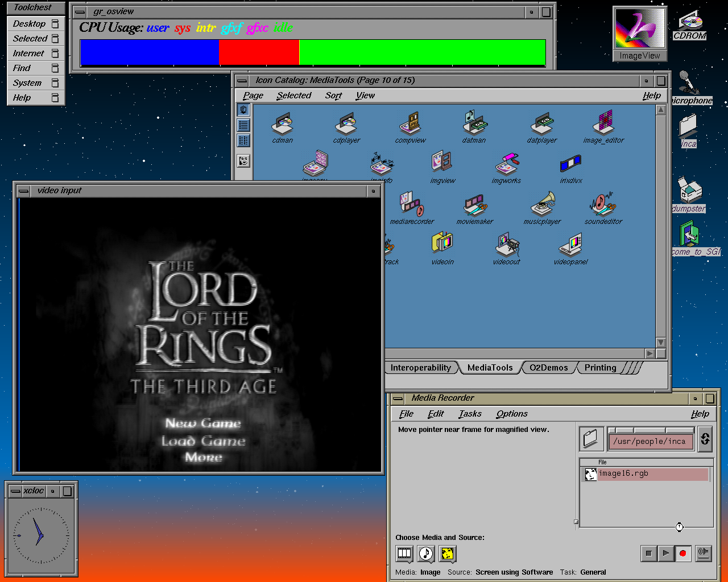The image size is (728, 582).
Task: Switch Icon Catalog to list view mode
Action: 243,125
